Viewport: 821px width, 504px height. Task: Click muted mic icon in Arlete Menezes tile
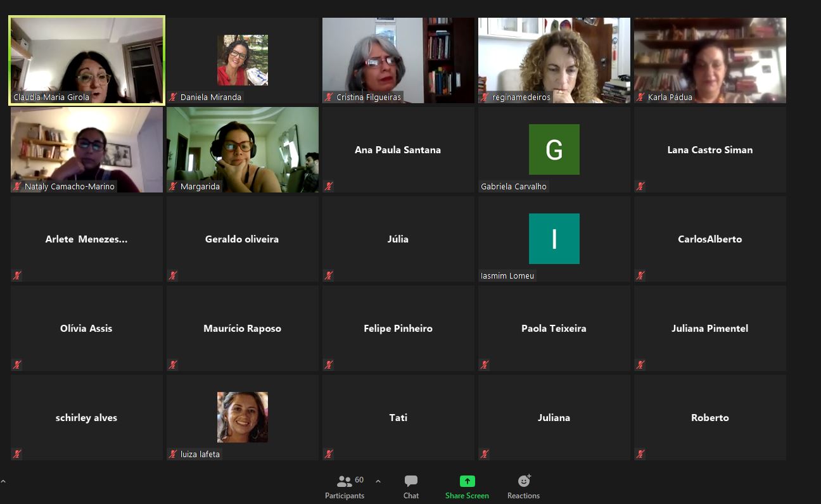coord(17,275)
